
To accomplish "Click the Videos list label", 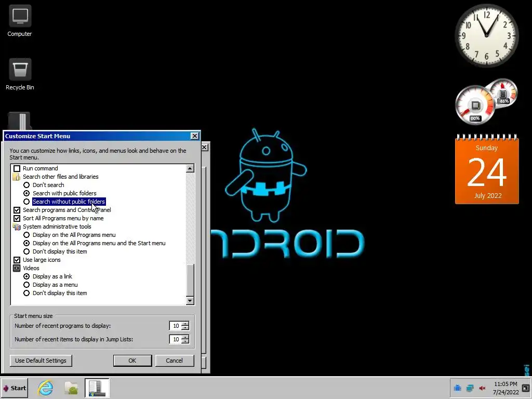I will pyautogui.click(x=31, y=269).
